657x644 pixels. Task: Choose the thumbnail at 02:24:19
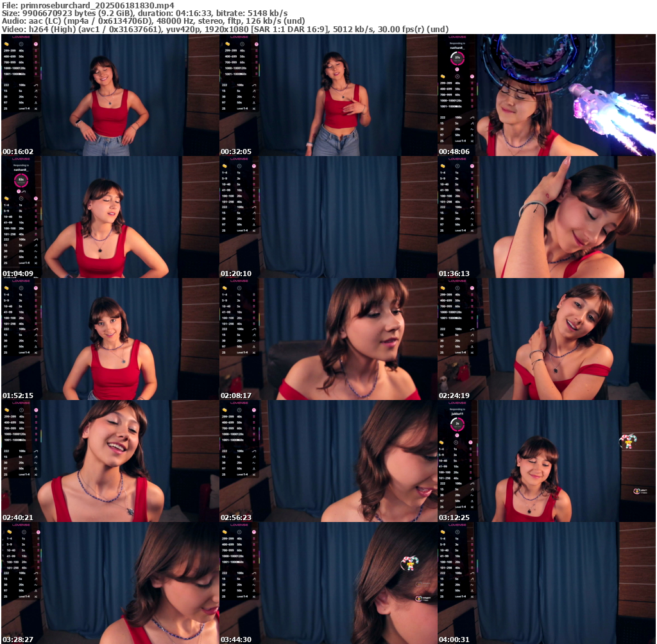(547, 339)
